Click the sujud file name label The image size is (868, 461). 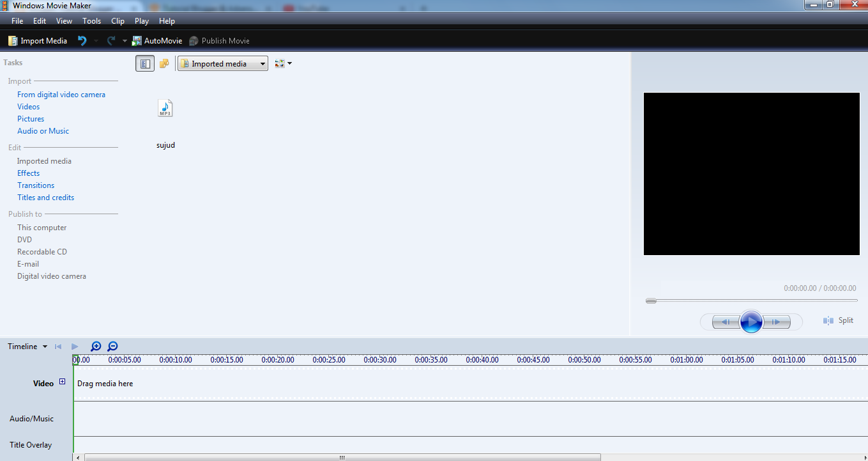tap(165, 145)
